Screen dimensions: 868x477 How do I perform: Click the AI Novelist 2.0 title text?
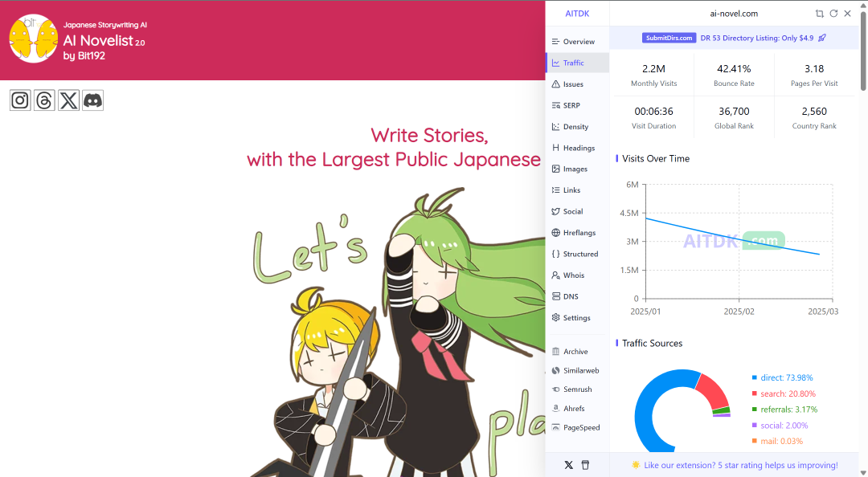pos(104,40)
